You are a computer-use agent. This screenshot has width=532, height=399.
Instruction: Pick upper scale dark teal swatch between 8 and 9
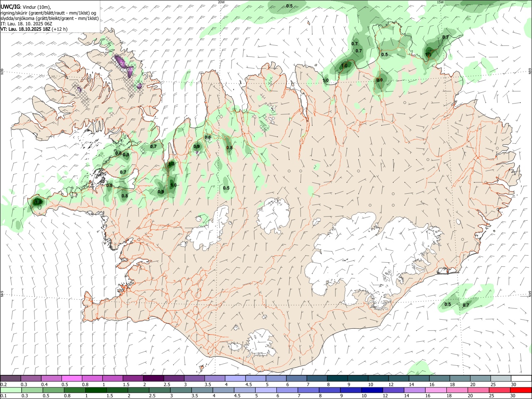337,379
